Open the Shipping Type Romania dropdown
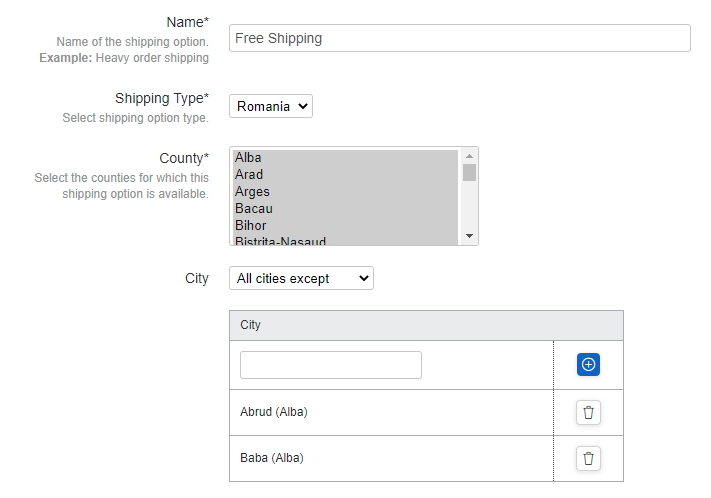The height and width of the screenshot is (498, 711). 271,106
